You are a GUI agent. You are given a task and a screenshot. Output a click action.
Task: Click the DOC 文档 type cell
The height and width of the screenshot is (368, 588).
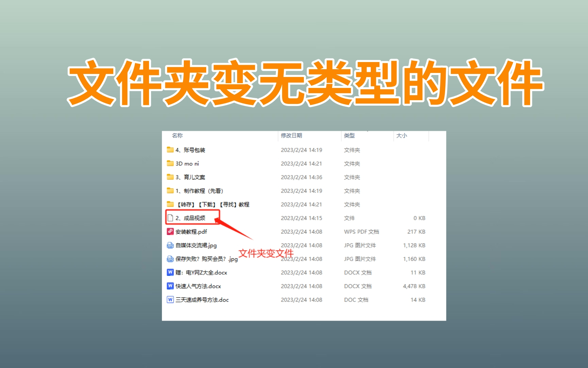click(x=356, y=300)
